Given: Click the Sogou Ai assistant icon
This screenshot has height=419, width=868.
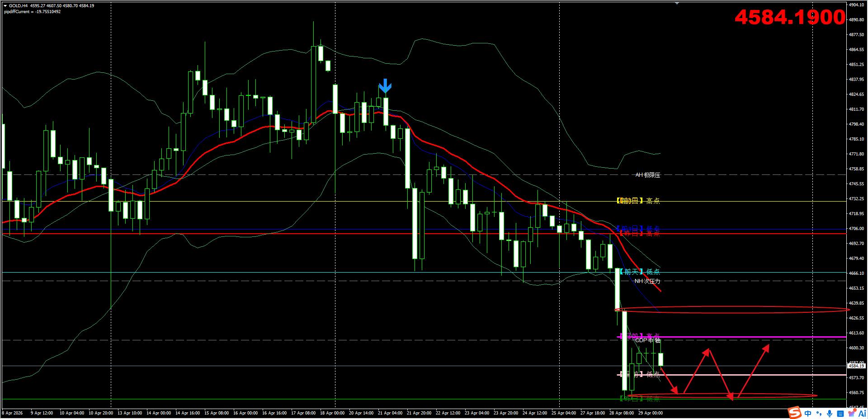Looking at the screenshot, I should [x=862, y=413].
